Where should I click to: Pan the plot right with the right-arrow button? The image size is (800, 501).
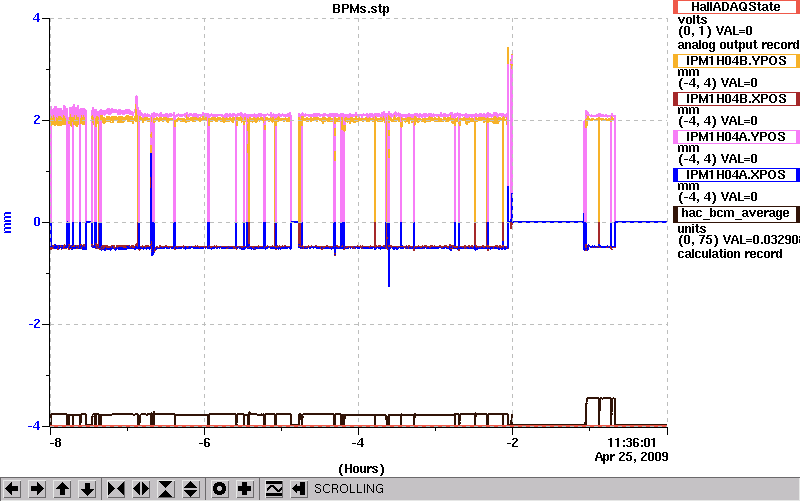[37, 489]
